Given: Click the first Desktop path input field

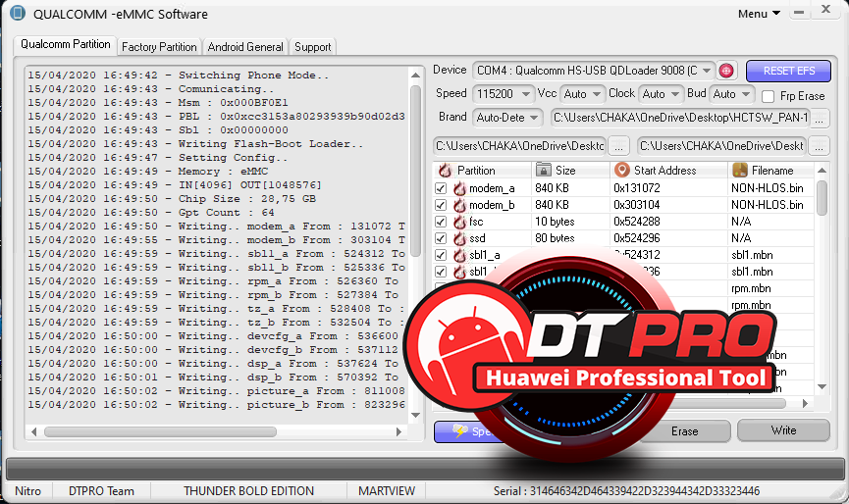Looking at the screenshot, I should [520, 146].
